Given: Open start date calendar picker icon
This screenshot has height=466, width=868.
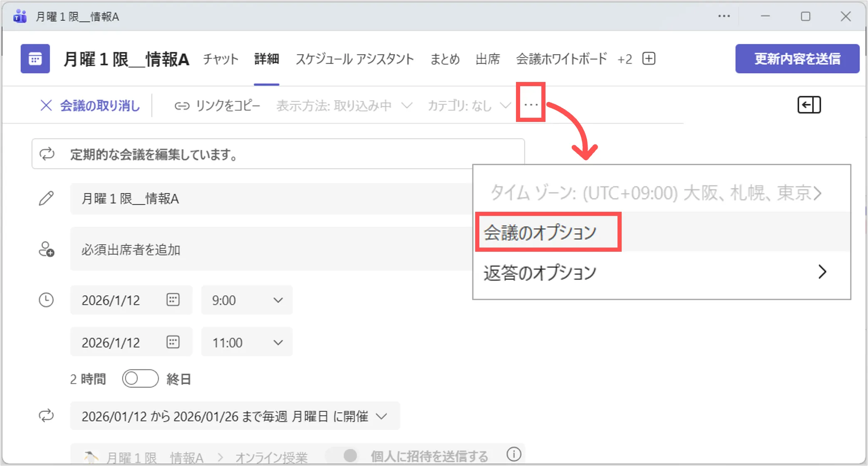Looking at the screenshot, I should click(x=173, y=300).
